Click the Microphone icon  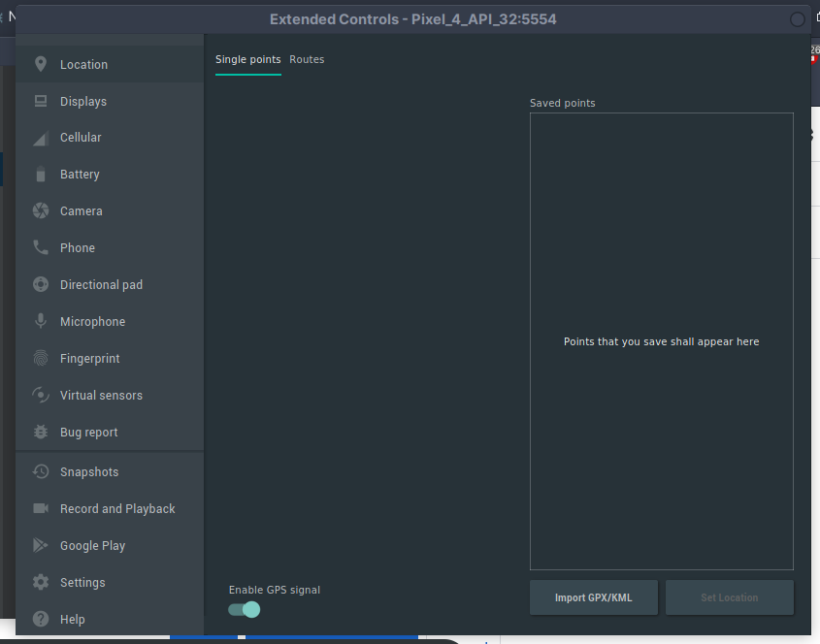point(41,321)
